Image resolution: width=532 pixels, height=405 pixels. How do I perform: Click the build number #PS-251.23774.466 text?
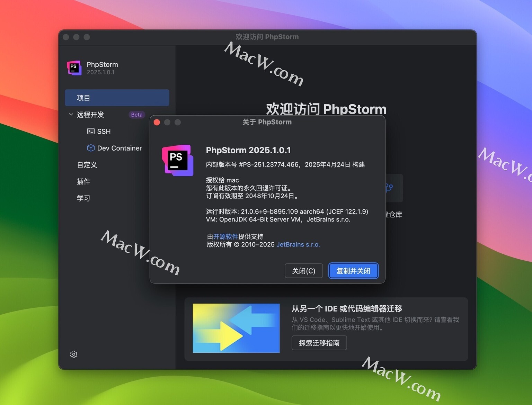tap(269, 164)
